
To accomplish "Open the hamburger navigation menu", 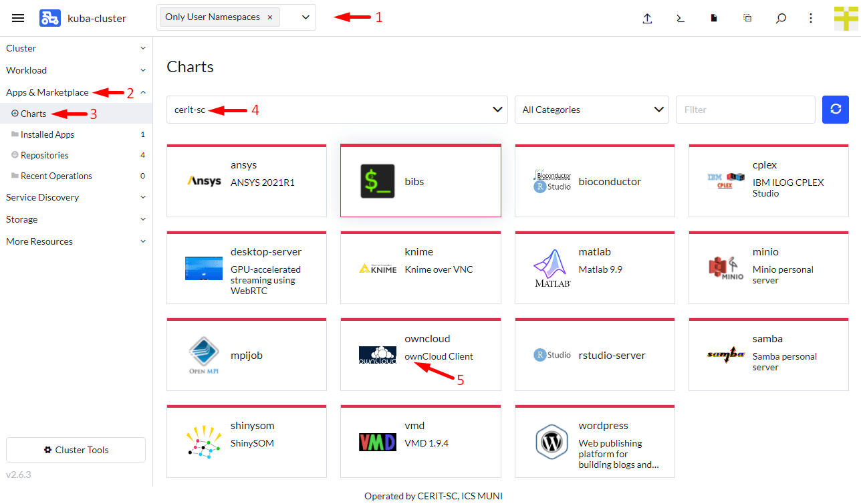I will [x=18, y=18].
